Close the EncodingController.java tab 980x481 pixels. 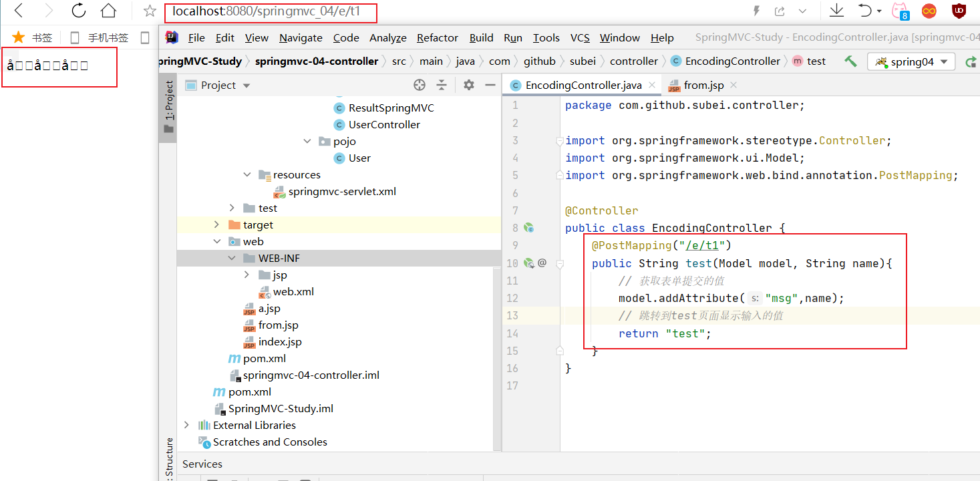651,86
